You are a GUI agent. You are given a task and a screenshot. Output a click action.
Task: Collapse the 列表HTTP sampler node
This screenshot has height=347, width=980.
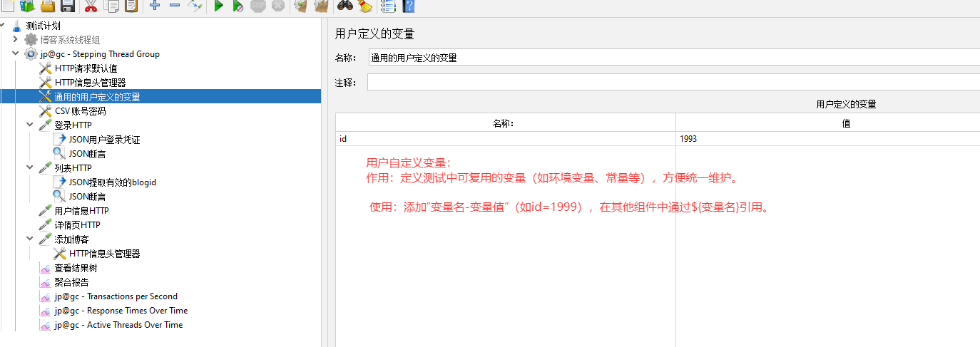30,167
